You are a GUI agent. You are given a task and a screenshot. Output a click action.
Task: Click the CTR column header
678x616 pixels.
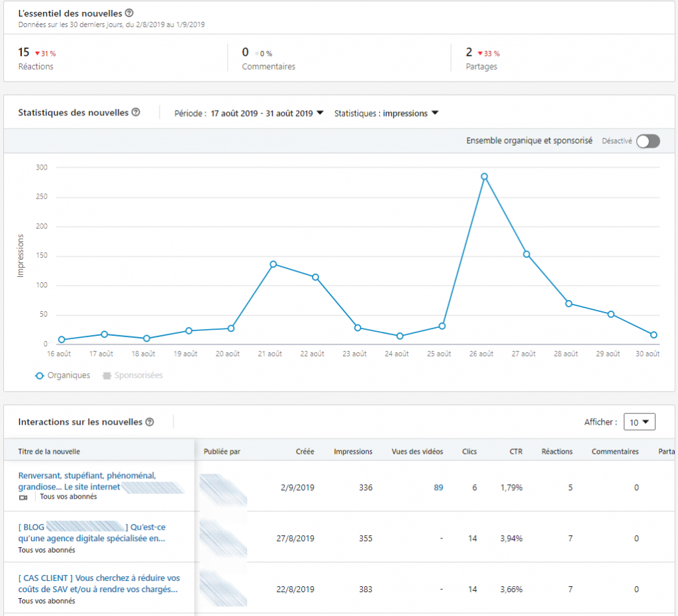[x=516, y=452]
